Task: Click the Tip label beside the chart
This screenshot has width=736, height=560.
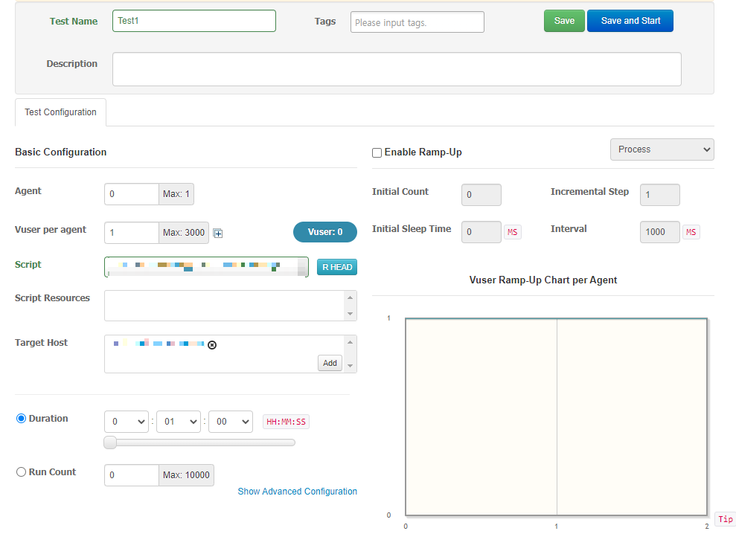Action: coord(725,519)
